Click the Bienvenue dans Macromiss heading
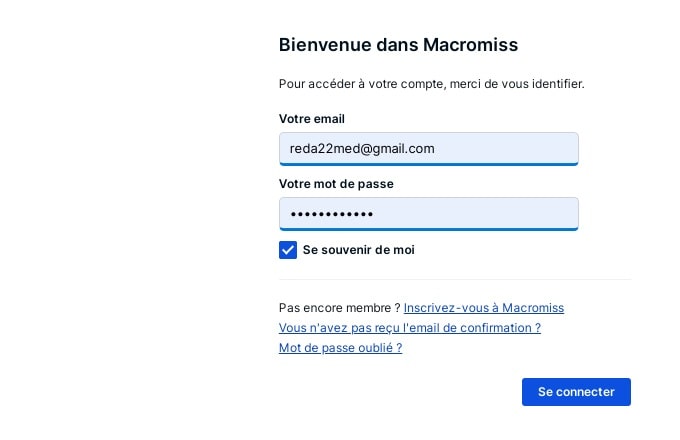 [x=398, y=45]
